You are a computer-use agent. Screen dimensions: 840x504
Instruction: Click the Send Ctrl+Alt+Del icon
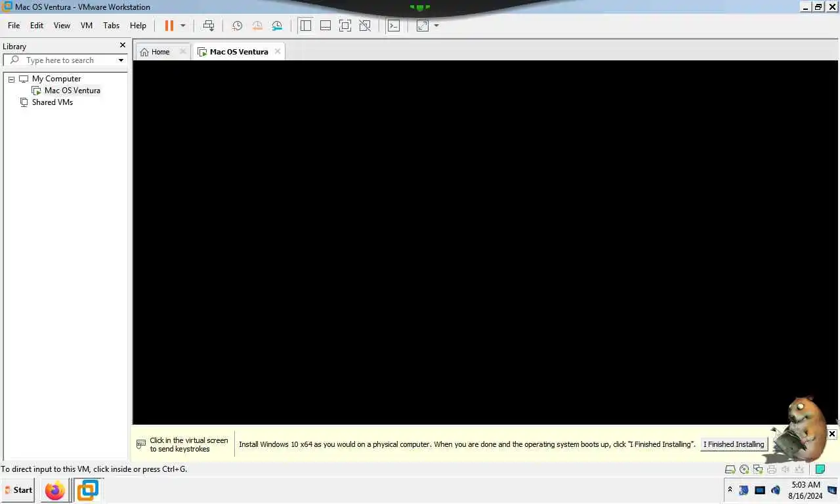tap(209, 26)
